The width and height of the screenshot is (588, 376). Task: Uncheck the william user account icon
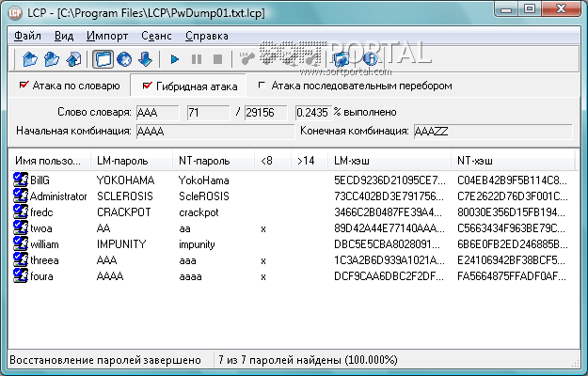click(x=21, y=244)
